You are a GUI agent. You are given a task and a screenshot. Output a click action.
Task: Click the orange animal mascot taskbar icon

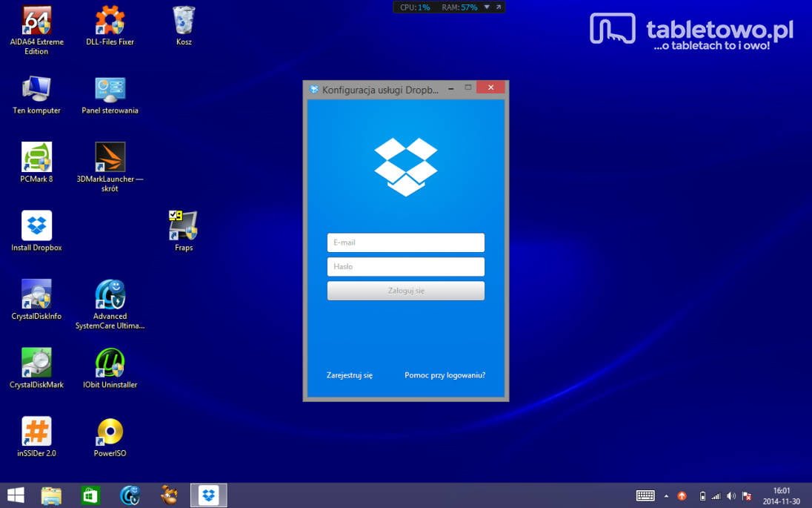[x=170, y=495]
